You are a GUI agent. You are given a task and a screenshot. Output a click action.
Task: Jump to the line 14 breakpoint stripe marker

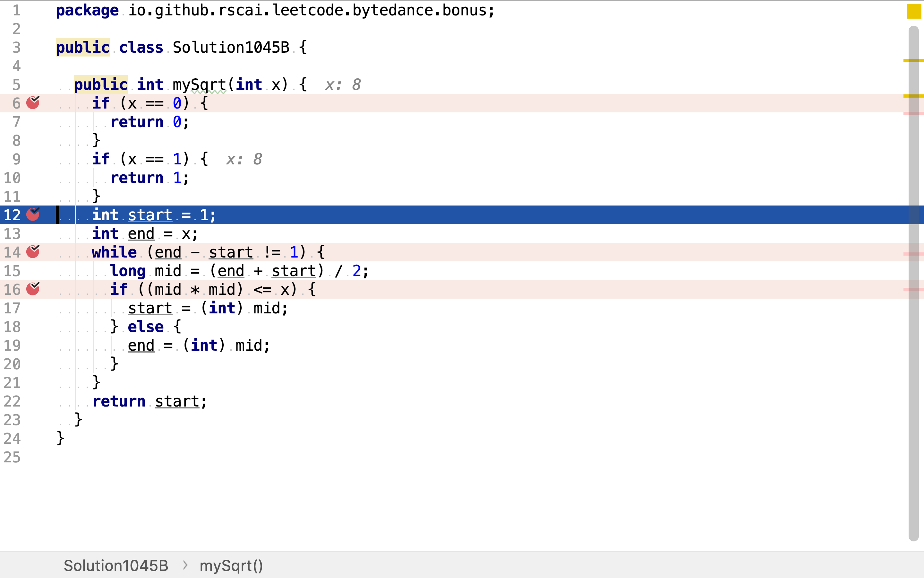click(913, 254)
